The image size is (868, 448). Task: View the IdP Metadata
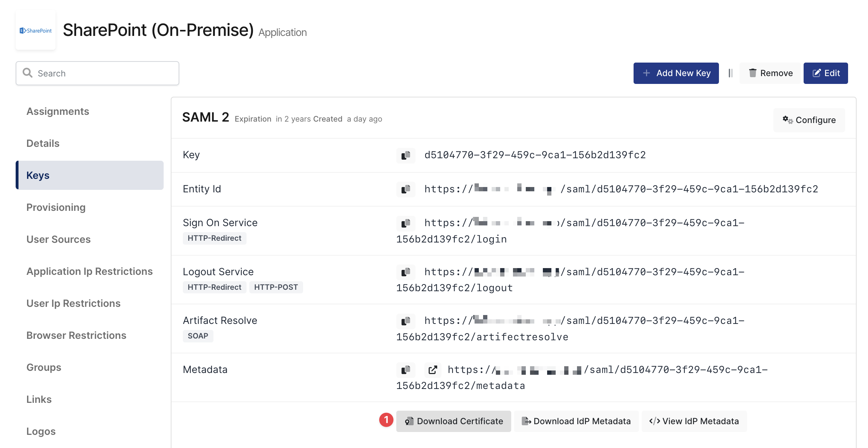(x=694, y=421)
